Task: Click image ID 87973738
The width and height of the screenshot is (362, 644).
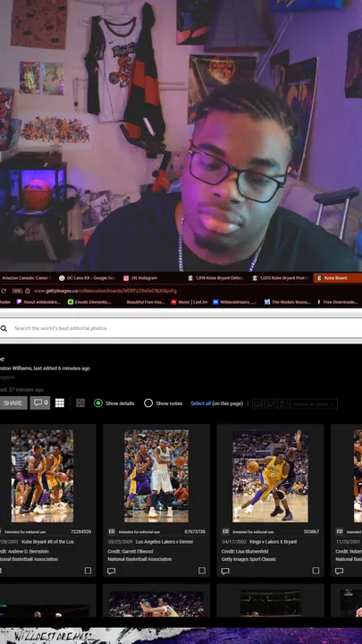Action: point(195,531)
